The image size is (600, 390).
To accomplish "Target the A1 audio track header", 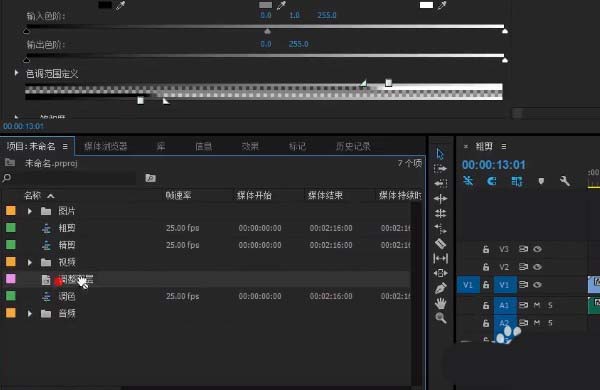I will point(504,305).
